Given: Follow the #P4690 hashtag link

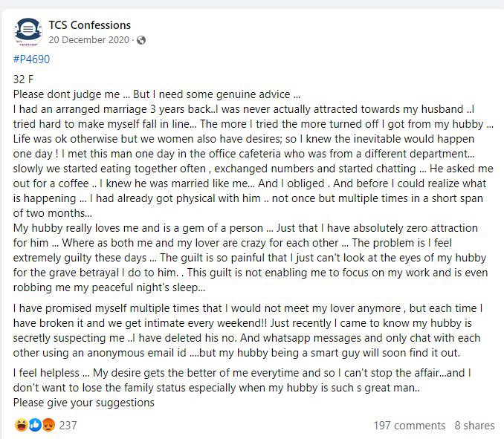Looking at the screenshot, I should pos(31,59).
